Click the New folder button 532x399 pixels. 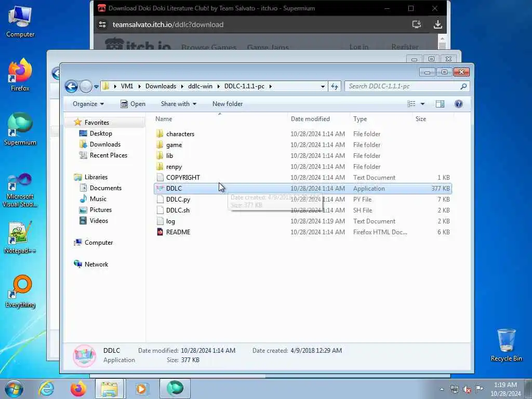click(228, 104)
